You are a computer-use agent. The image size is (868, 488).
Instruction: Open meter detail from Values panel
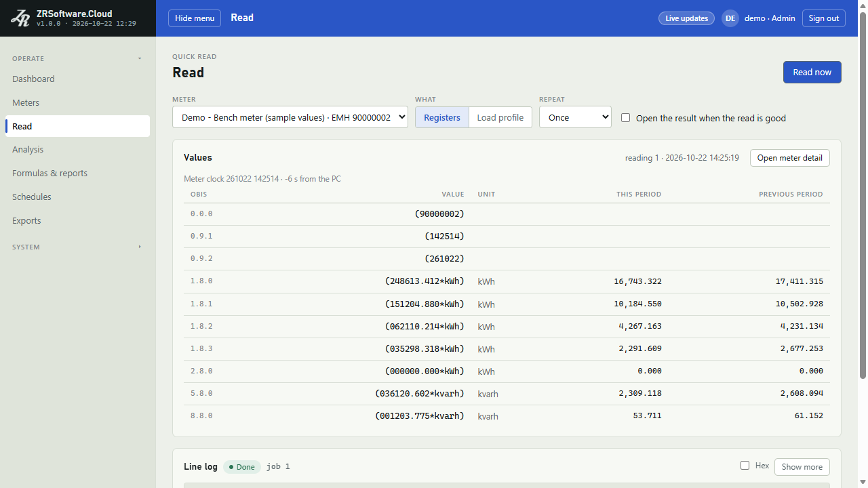click(x=790, y=158)
